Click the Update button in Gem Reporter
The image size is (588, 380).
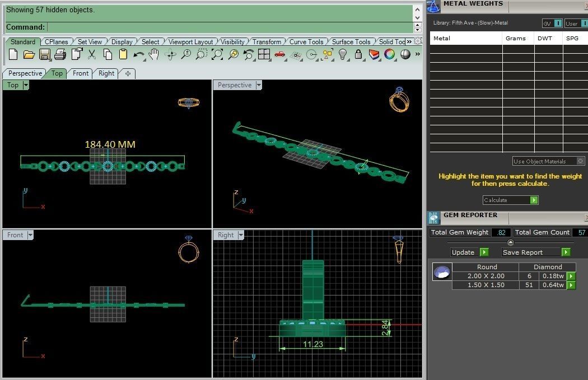(x=469, y=252)
